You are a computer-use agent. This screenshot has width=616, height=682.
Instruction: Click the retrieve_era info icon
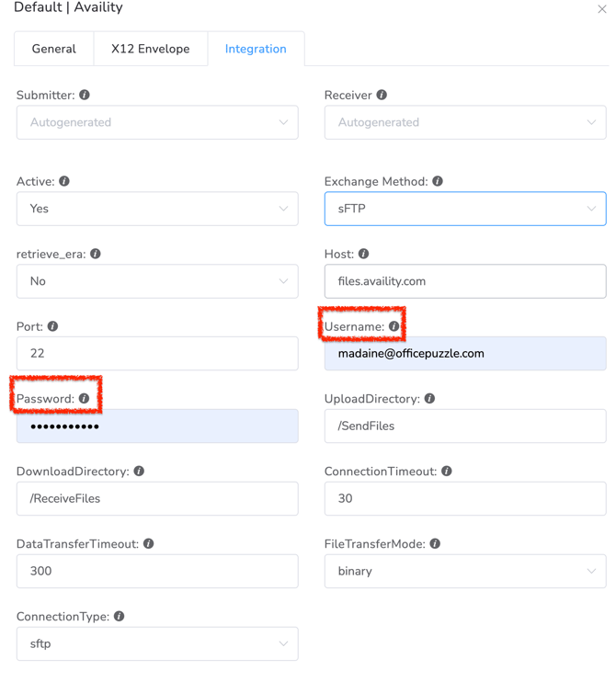(96, 254)
